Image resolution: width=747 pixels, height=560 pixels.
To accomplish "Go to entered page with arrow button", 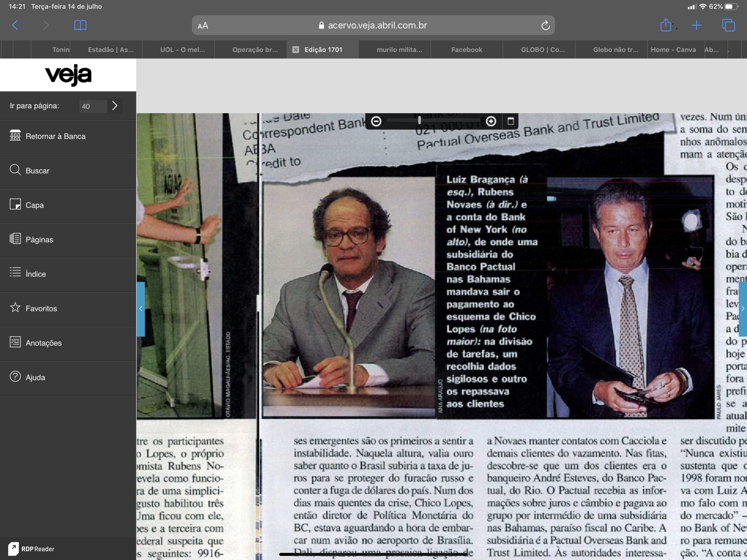I will pos(115,106).
